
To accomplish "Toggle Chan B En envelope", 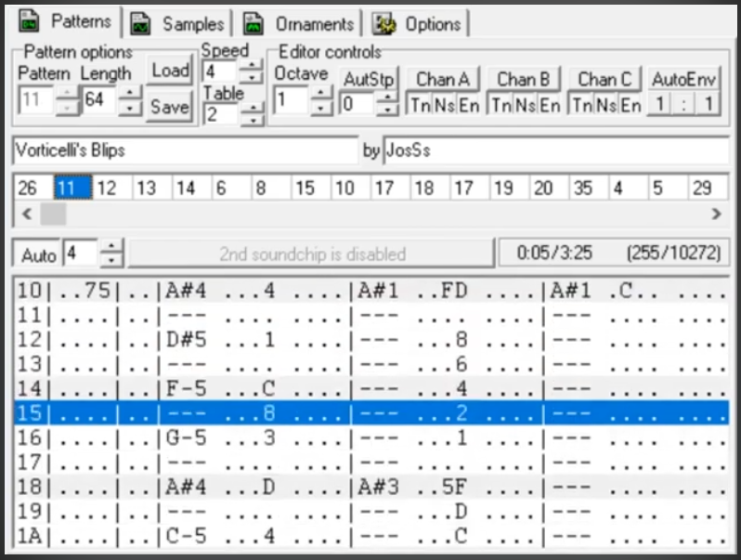I will coord(549,105).
